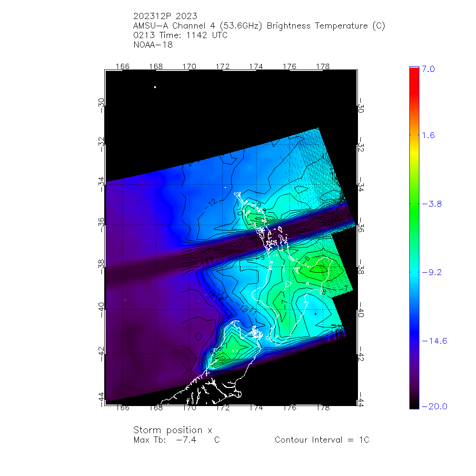Viewport: 476px width, 476px height.
Task: Click the '1.6' color bar label
Action: (428, 135)
